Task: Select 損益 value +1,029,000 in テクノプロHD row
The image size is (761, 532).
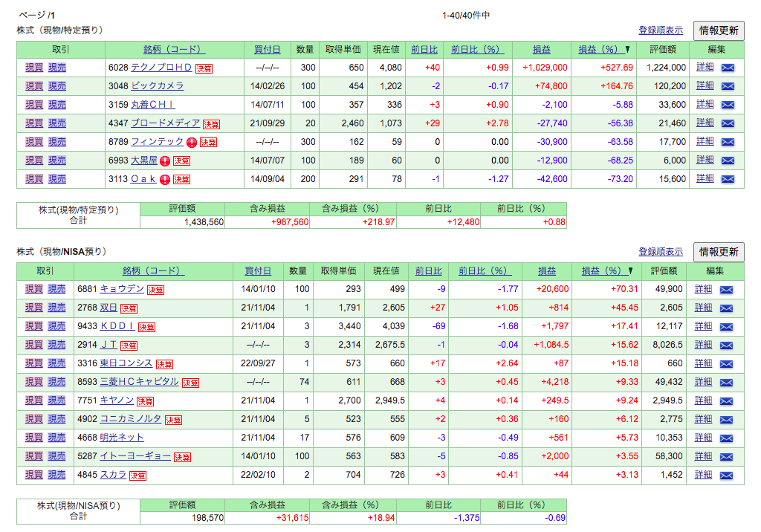Action: click(545, 68)
